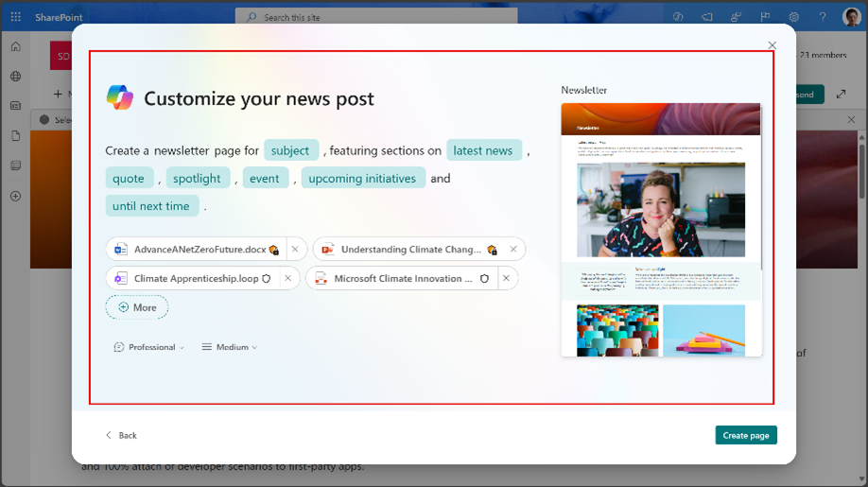Remove AdvanceANetZeroFuture.docx attachment
The height and width of the screenshot is (487, 868).
point(295,249)
